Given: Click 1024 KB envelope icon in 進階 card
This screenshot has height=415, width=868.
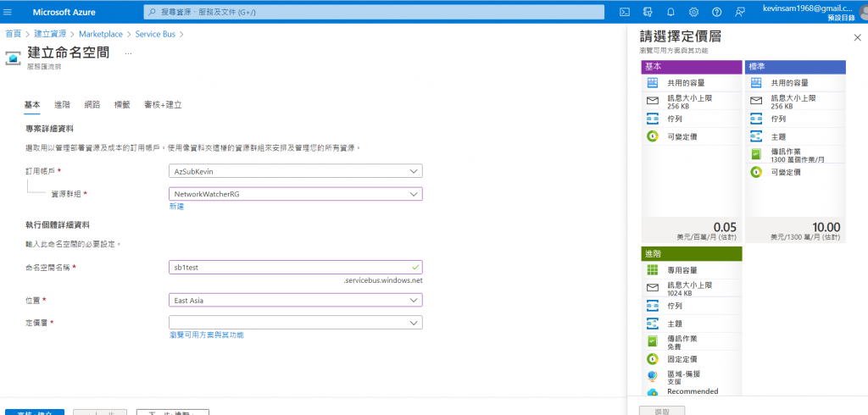Looking at the screenshot, I should click(653, 288).
